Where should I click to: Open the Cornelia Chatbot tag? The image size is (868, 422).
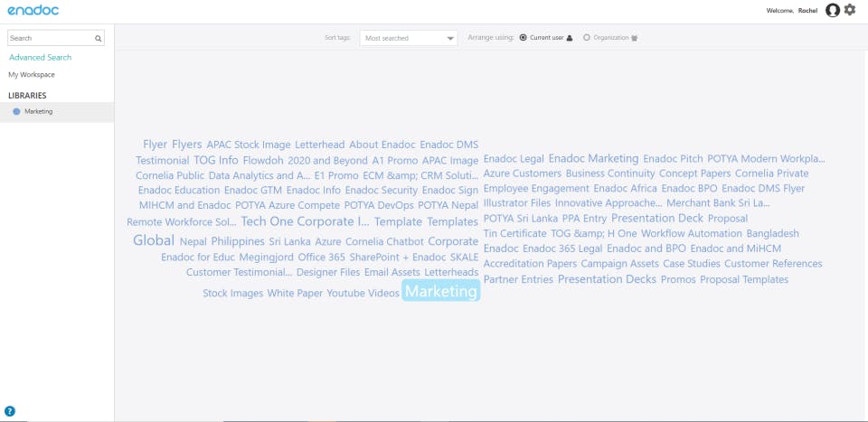tap(384, 241)
